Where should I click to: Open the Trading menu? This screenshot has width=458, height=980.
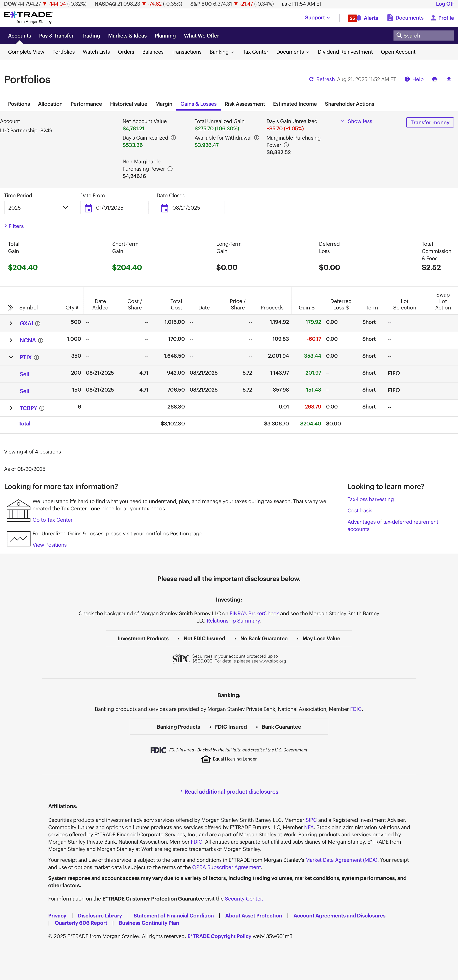pos(91,36)
